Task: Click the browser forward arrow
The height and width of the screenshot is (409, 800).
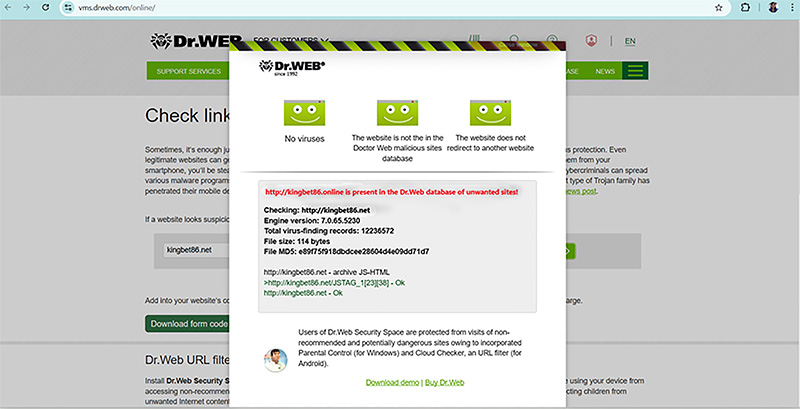Action: coord(27,8)
